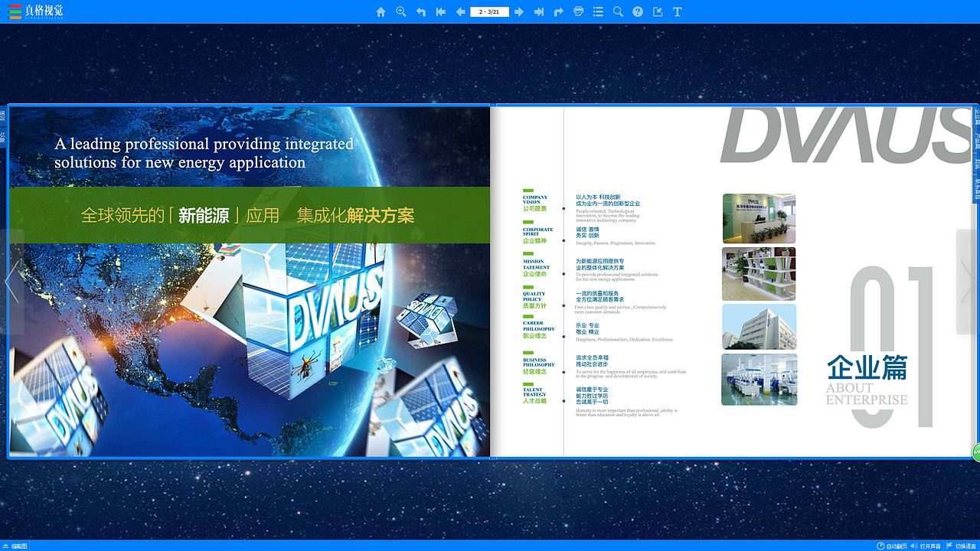Go to the next page arrow

tap(518, 11)
